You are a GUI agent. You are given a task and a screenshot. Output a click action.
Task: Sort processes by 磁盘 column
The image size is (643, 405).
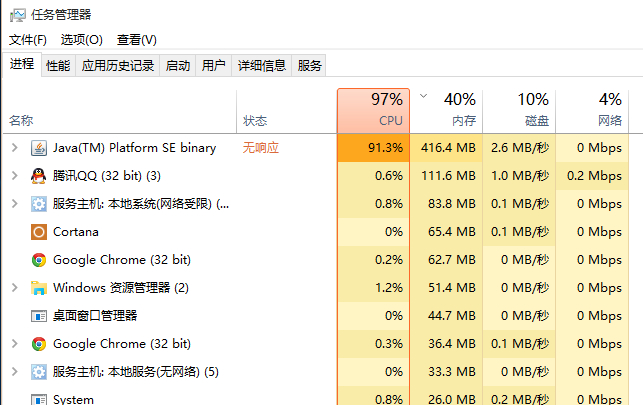click(x=519, y=111)
